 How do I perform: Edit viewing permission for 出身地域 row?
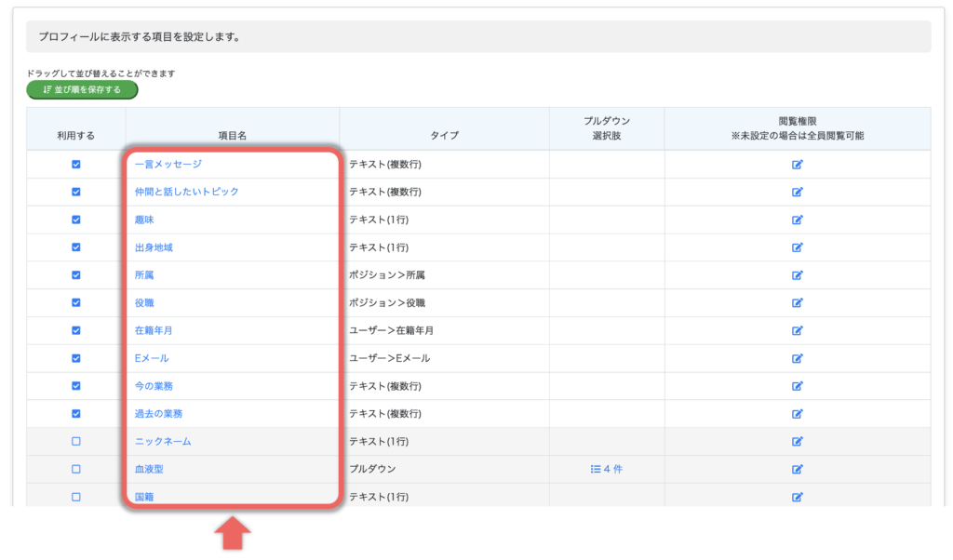click(797, 247)
